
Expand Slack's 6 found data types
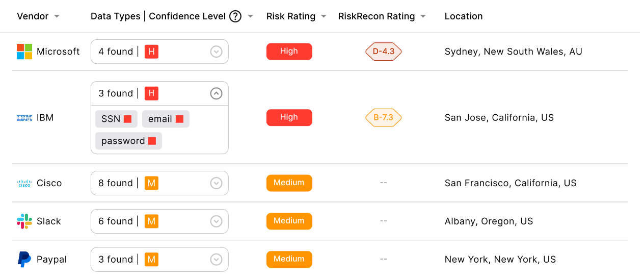[217, 221]
